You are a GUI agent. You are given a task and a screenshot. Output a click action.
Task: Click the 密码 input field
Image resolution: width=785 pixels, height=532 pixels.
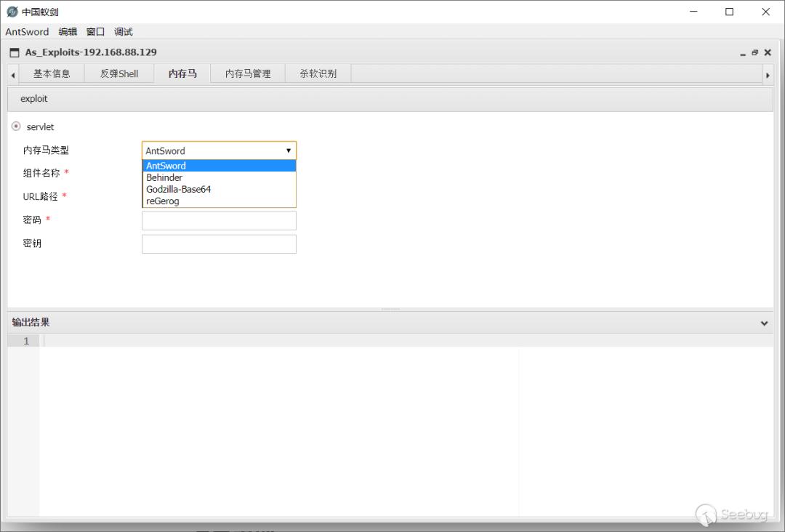coord(220,221)
